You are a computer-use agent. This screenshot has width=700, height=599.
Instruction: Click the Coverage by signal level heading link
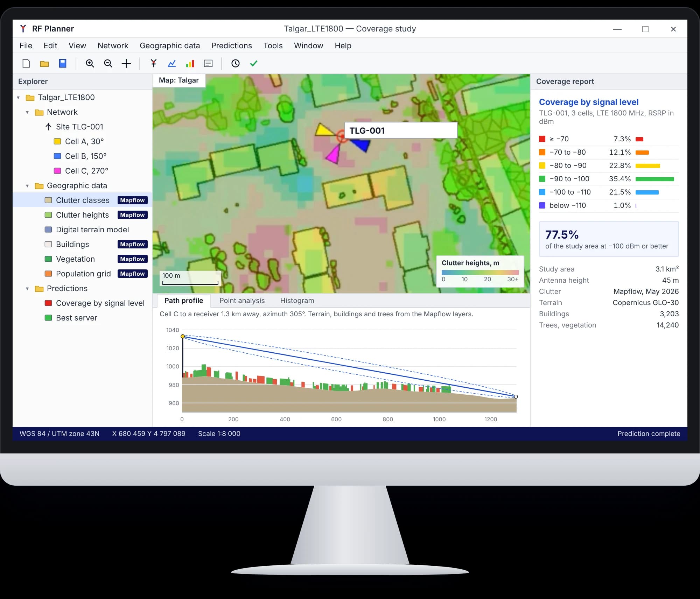pos(589,102)
